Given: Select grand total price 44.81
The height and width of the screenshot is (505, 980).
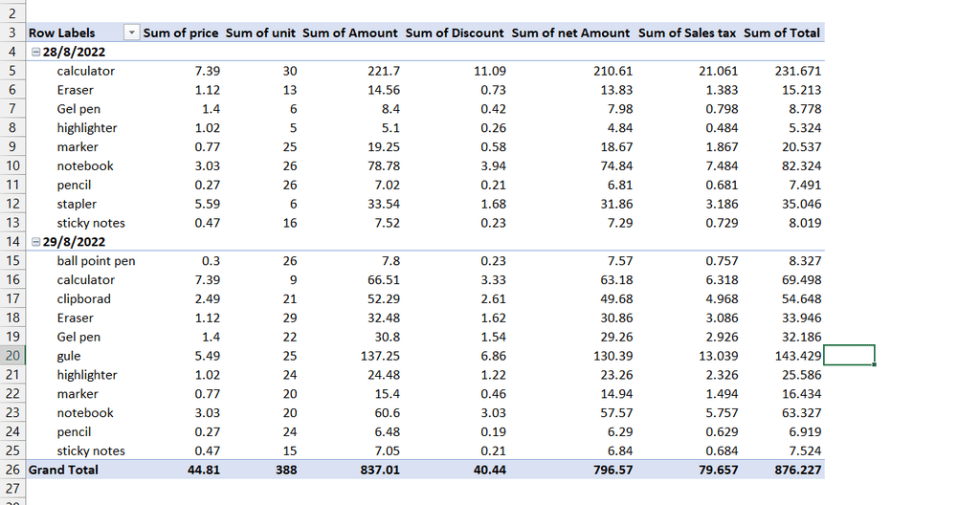Looking at the screenshot, I should pyautogui.click(x=204, y=470).
